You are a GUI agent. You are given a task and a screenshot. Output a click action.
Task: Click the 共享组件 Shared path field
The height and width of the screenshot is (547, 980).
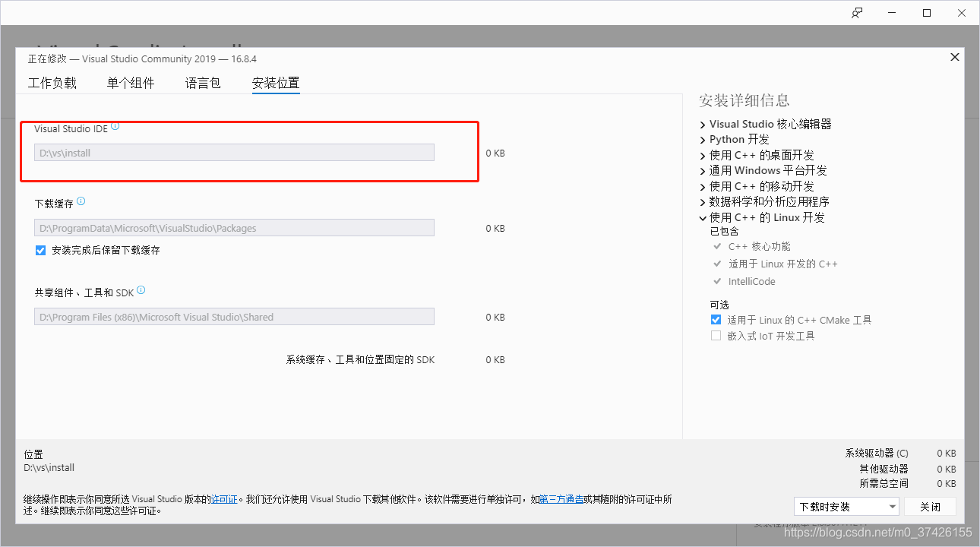(234, 317)
